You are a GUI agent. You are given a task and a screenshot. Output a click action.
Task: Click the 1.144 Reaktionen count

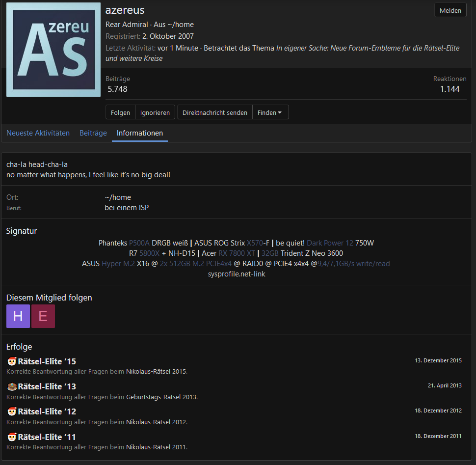tap(450, 89)
